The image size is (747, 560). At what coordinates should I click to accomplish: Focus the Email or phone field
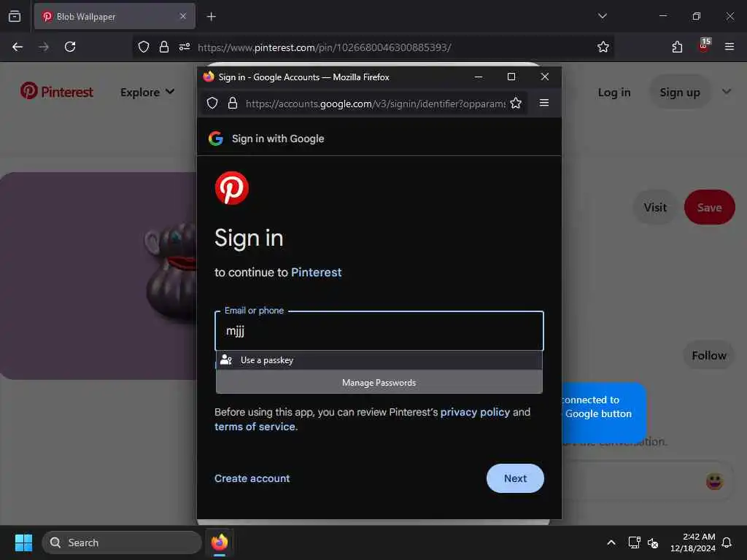tap(379, 331)
